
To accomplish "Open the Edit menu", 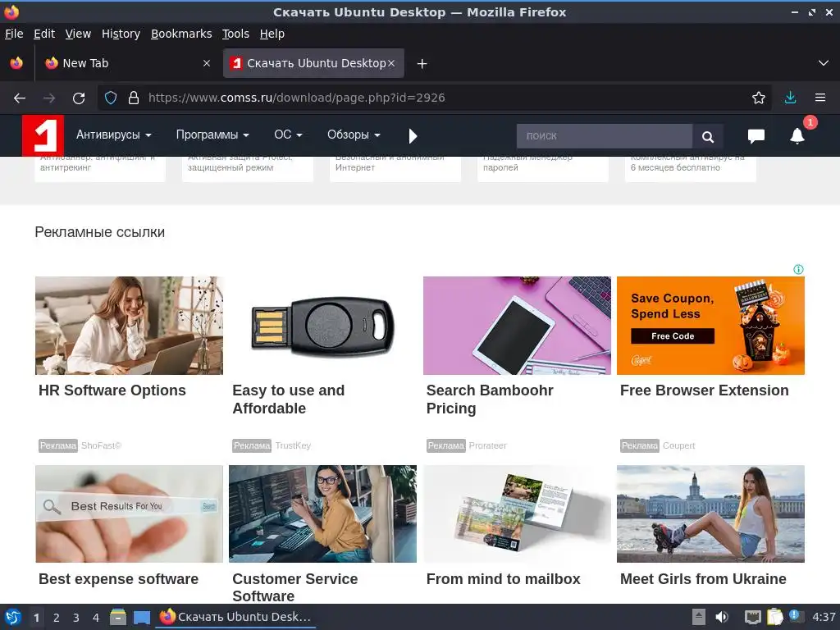I will 44,34.
